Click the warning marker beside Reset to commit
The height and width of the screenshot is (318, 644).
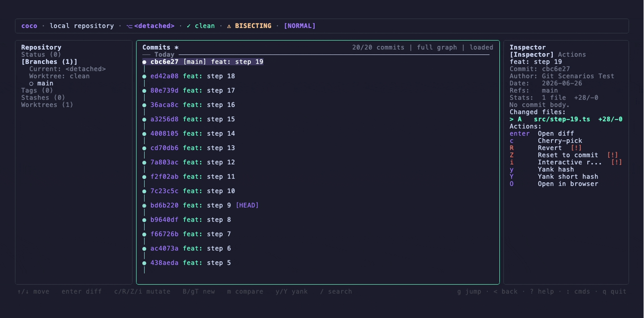point(612,155)
